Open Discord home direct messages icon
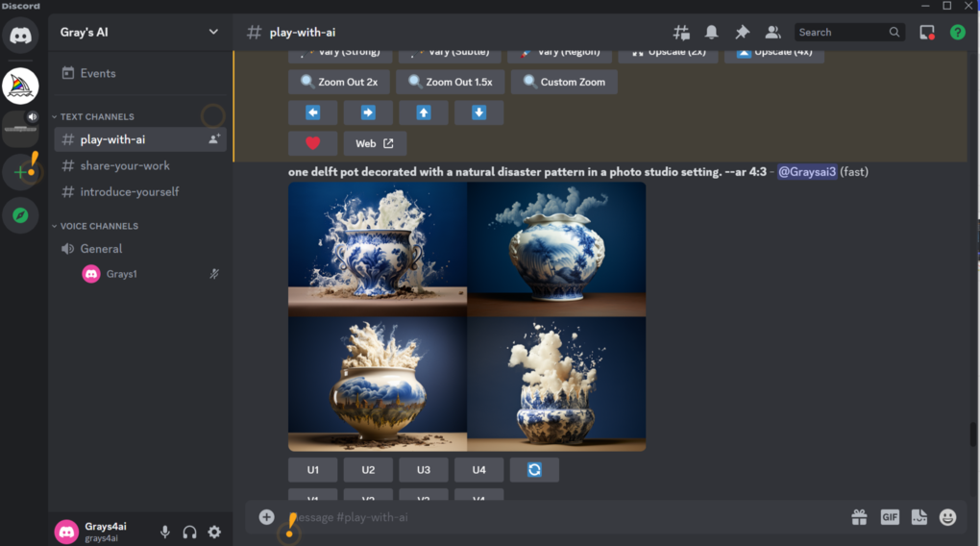980x546 pixels. [20, 37]
